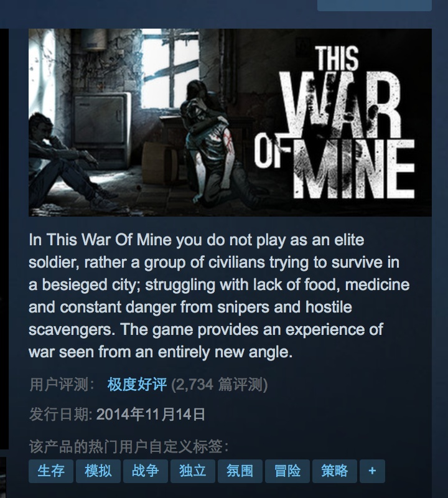448x498 pixels.
Task: Open the 极度好评 review summary link
Action: (x=137, y=385)
